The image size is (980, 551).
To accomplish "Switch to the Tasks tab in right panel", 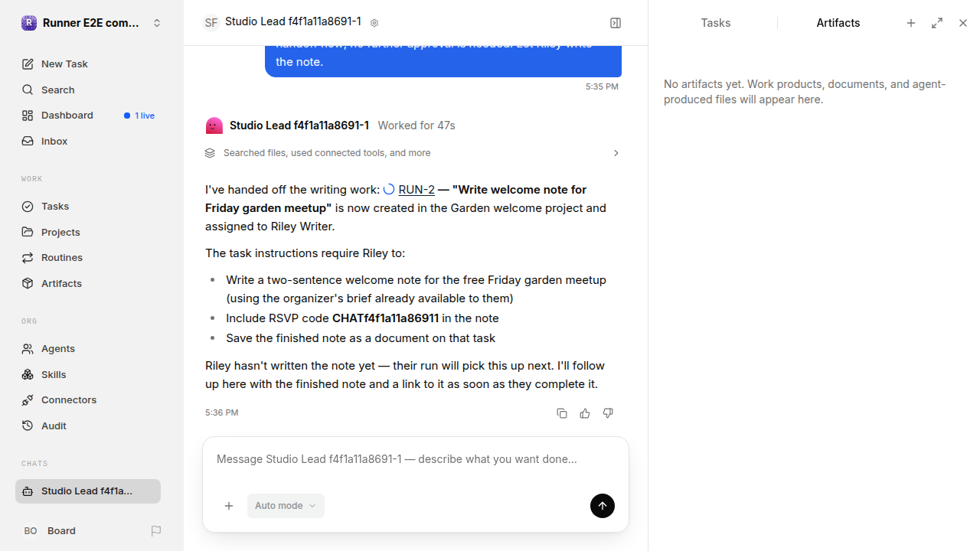I will click(716, 23).
